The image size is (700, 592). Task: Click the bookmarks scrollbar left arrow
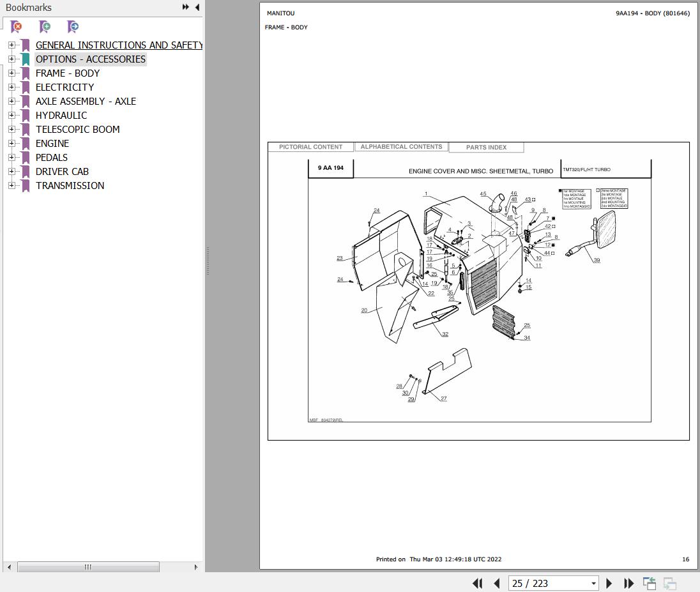point(9,567)
